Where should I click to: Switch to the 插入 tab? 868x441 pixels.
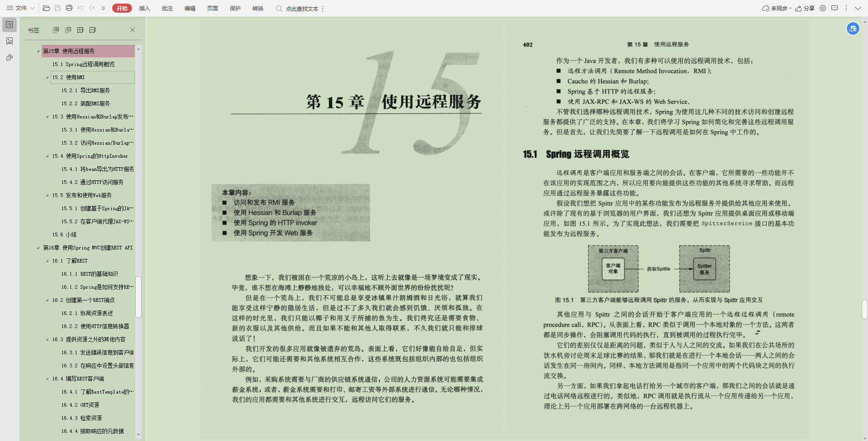point(144,8)
